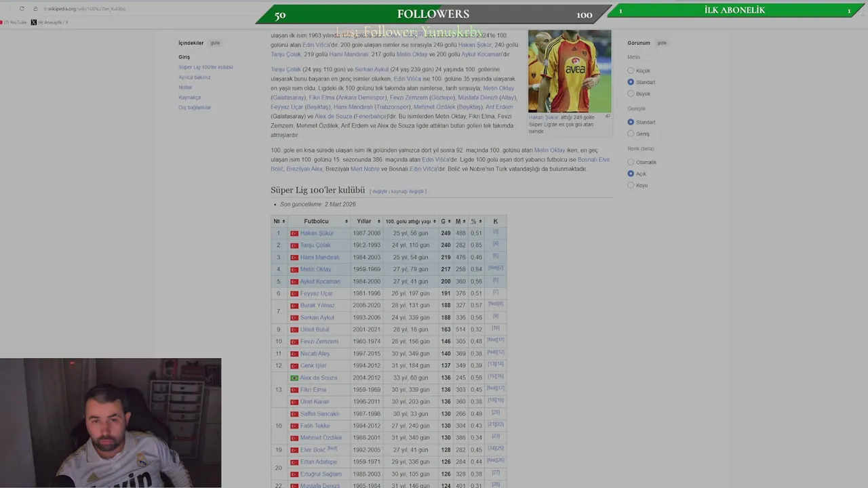
Task: Select Koyu color mode
Action: [x=631, y=185]
